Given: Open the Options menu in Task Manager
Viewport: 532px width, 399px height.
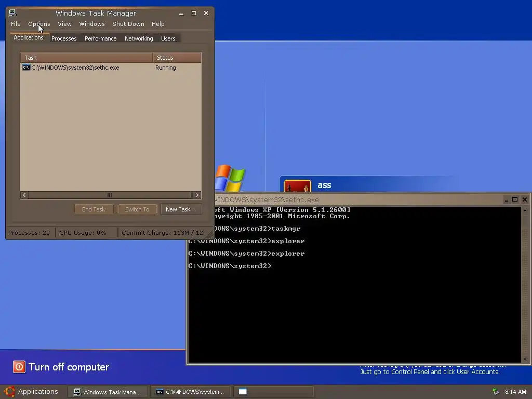Looking at the screenshot, I should point(39,24).
